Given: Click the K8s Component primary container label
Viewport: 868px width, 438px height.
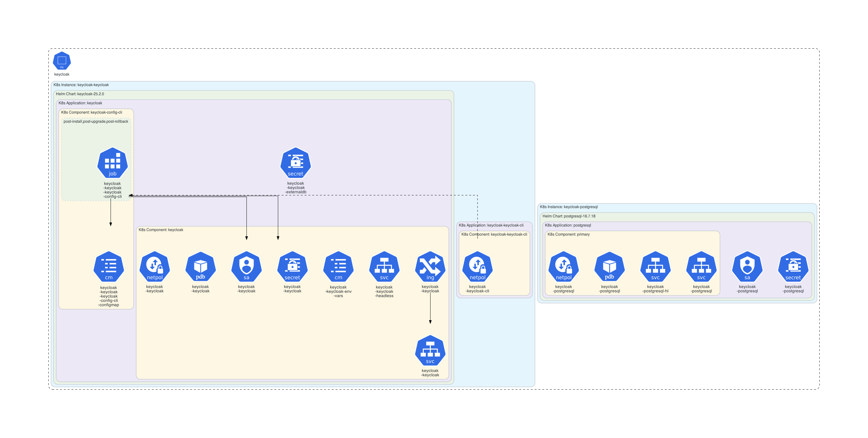Looking at the screenshot, I should 568,234.
